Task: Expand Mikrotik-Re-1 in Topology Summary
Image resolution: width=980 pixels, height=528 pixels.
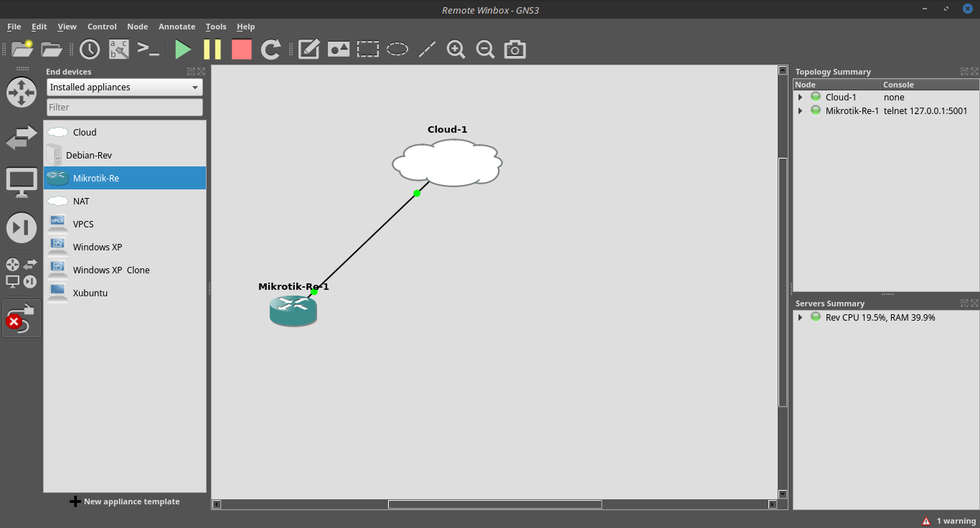Action: [x=800, y=110]
